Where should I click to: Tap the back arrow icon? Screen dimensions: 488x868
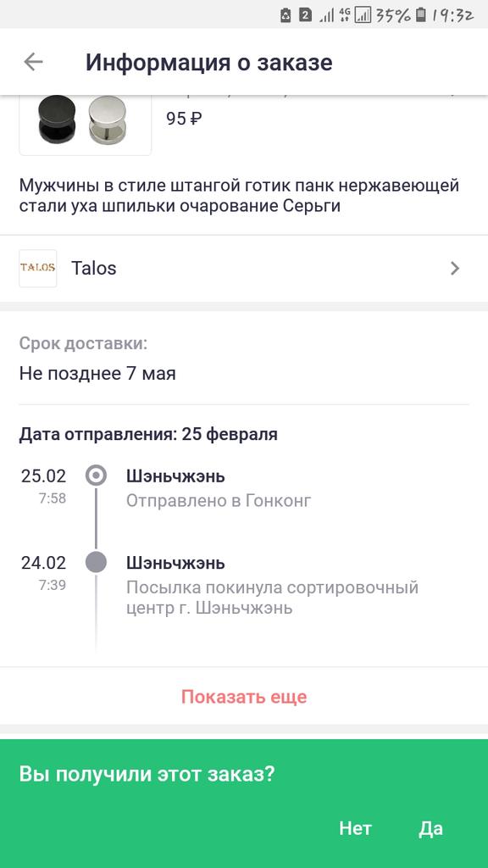(34, 61)
